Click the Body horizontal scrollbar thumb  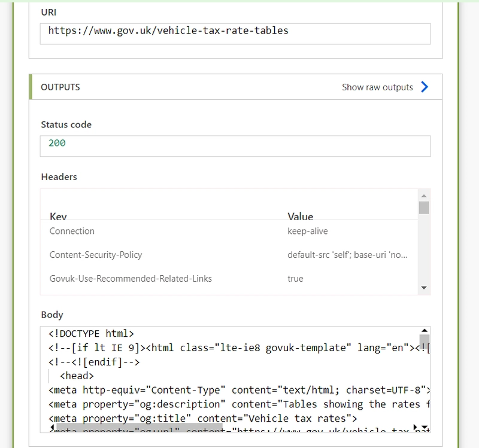point(140,427)
